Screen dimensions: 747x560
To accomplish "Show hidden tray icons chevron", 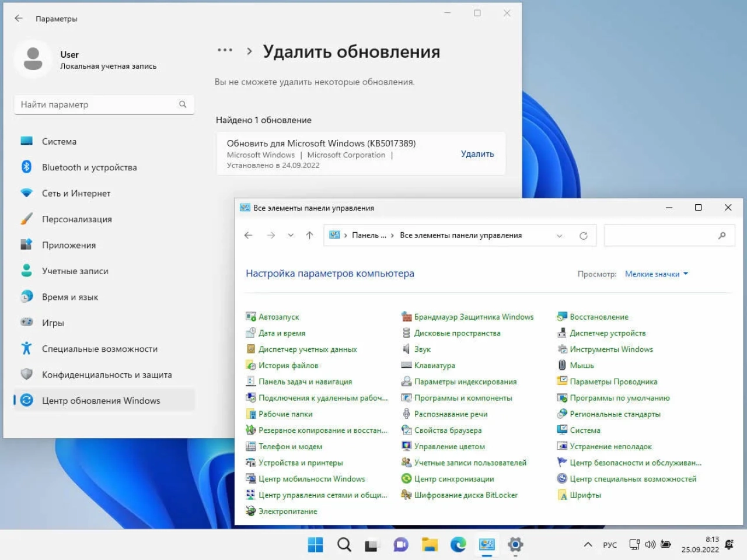I will pyautogui.click(x=588, y=545).
